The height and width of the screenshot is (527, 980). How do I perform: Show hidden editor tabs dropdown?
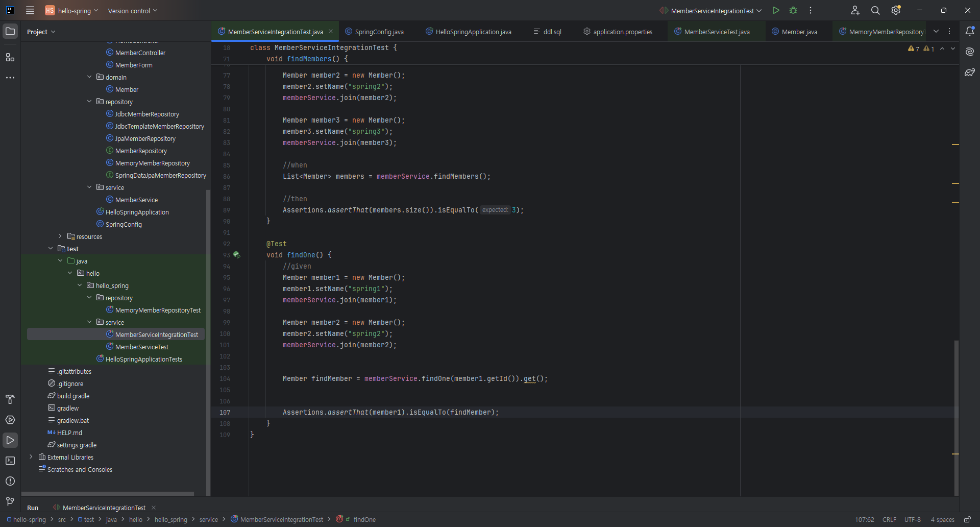click(x=936, y=31)
